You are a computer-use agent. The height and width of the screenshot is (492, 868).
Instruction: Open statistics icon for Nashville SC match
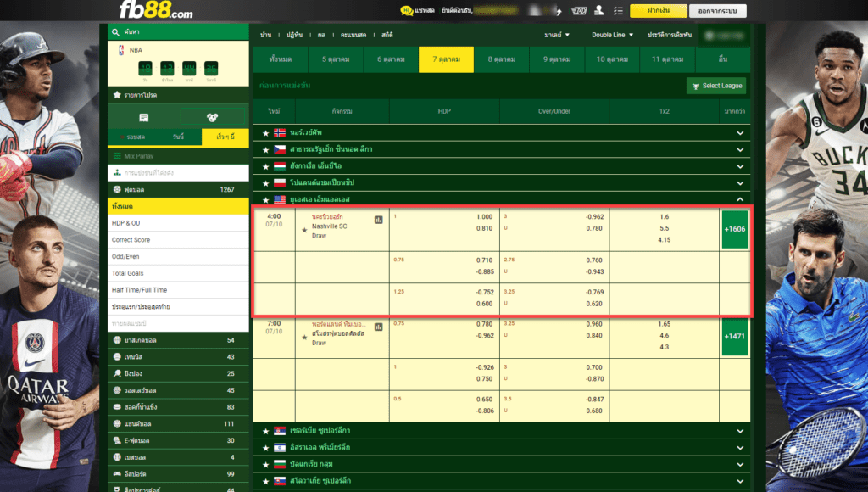[379, 220]
